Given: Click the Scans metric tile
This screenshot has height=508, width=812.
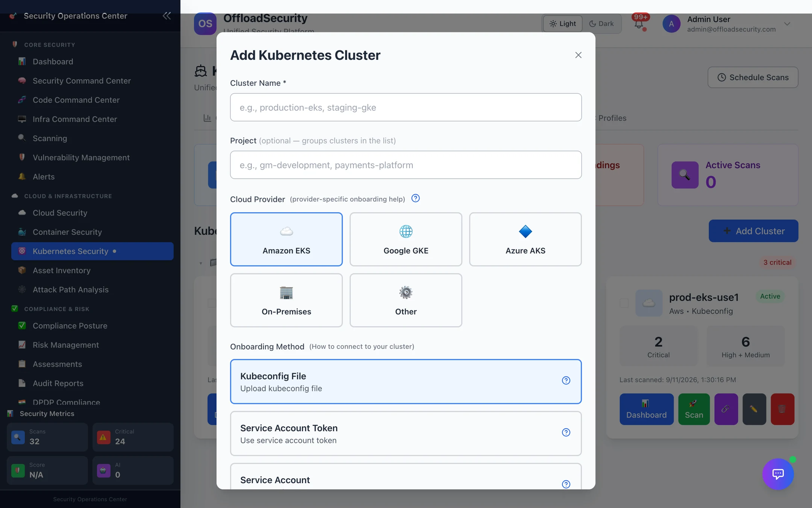Looking at the screenshot, I should point(47,437).
